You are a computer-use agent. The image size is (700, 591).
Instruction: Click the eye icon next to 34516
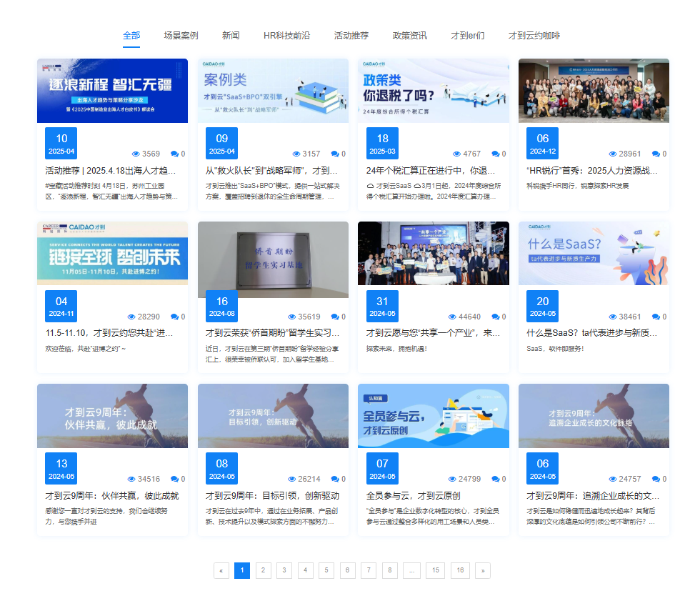pos(131,480)
